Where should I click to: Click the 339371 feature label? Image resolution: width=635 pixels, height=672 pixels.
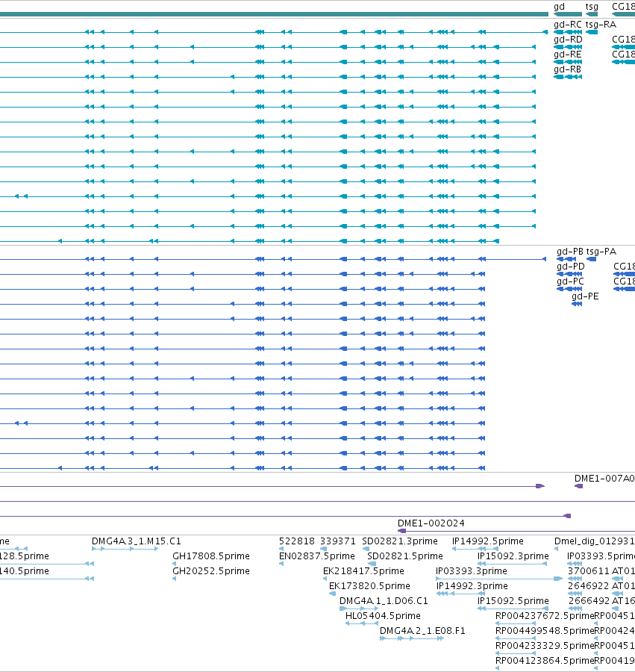pyautogui.click(x=338, y=541)
